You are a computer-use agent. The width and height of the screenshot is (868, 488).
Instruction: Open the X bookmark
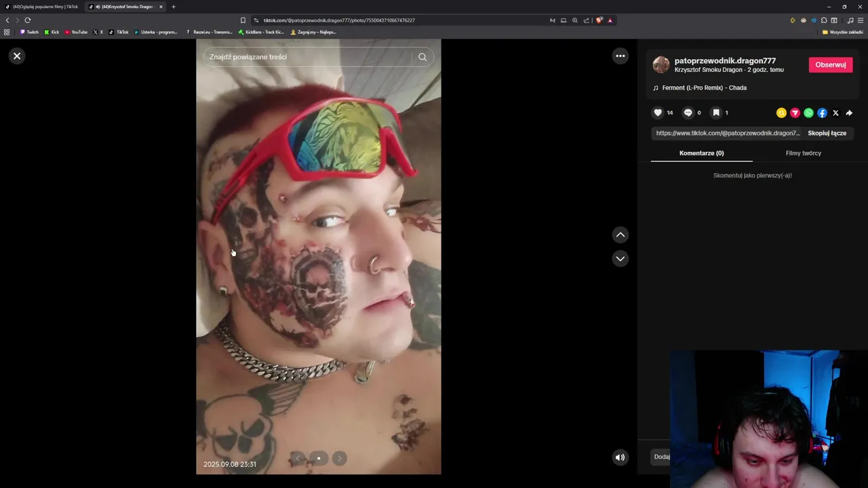click(x=98, y=32)
